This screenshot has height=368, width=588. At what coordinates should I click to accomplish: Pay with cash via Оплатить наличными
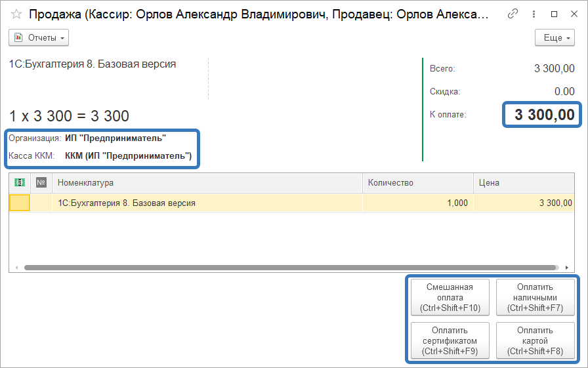535,298
